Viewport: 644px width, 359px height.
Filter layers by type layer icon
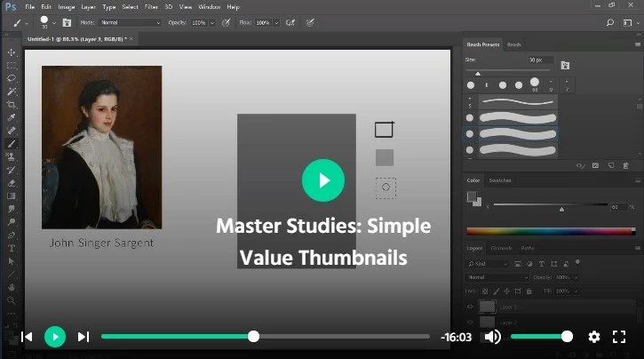(x=541, y=264)
